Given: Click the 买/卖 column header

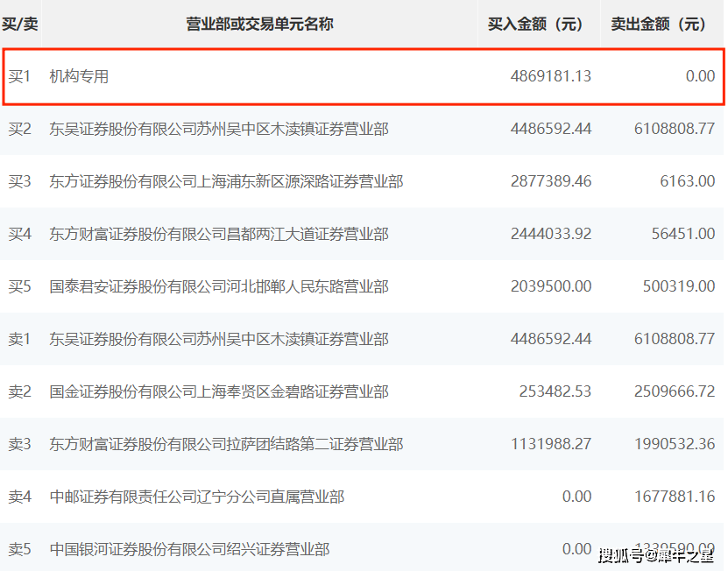Looking at the screenshot, I should tap(19, 25).
